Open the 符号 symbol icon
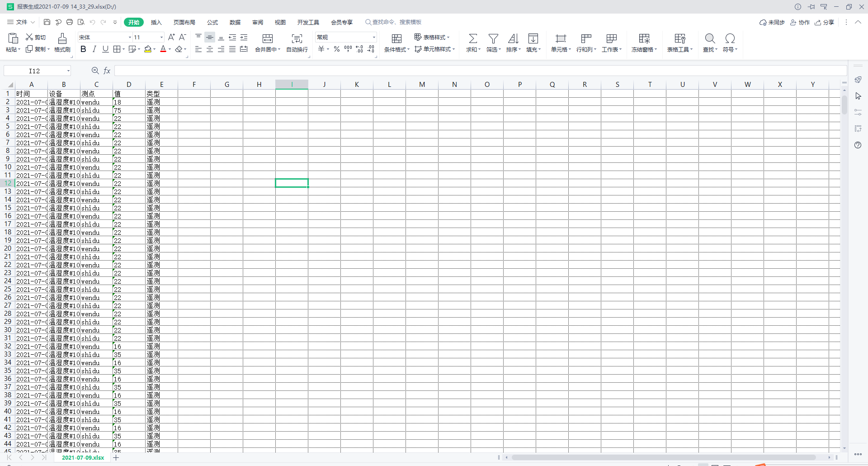This screenshot has height=466, width=868. click(x=730, y=38)
